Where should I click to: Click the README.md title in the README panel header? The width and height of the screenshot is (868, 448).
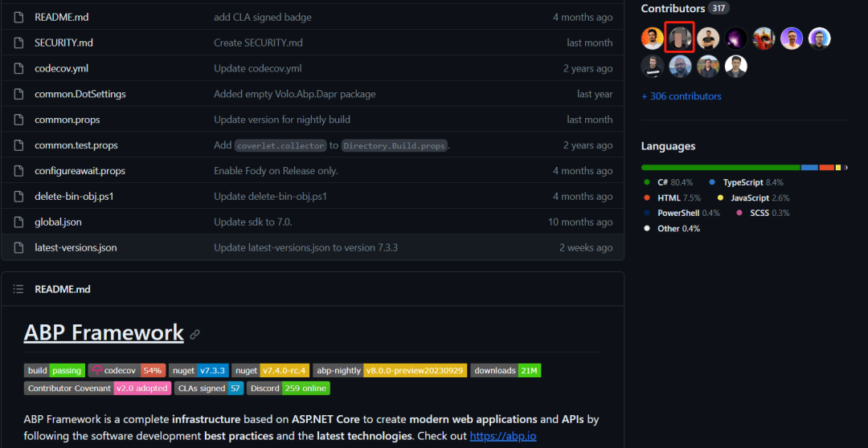click(x=63, y=289)
